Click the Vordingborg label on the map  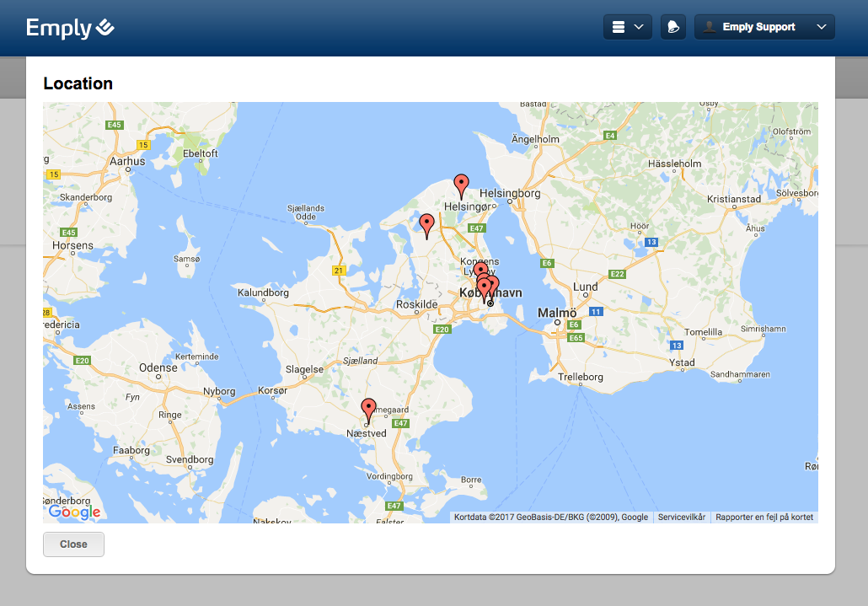coord(389,476)
